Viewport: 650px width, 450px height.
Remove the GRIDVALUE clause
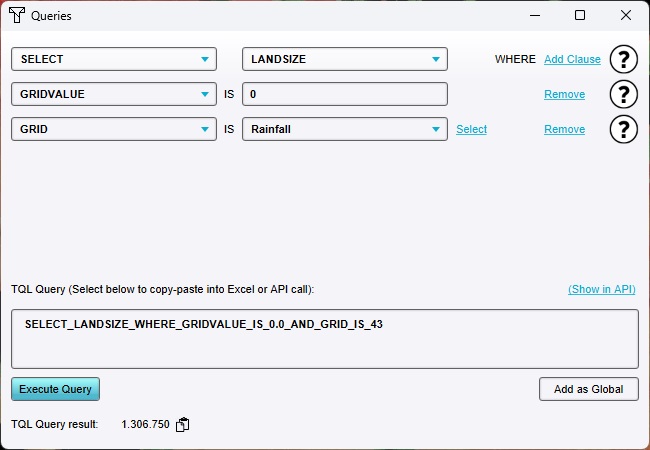pos(564,94)
